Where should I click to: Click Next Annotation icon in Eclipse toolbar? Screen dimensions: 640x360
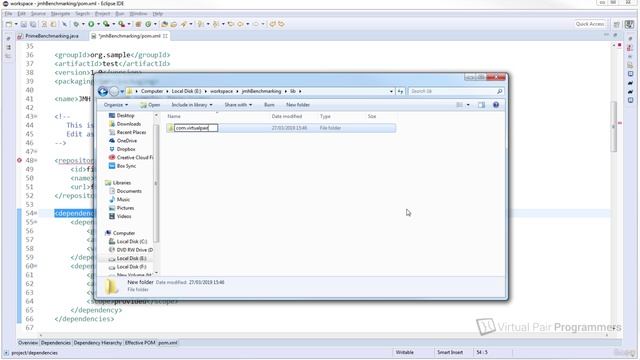[x=200, y=24]
